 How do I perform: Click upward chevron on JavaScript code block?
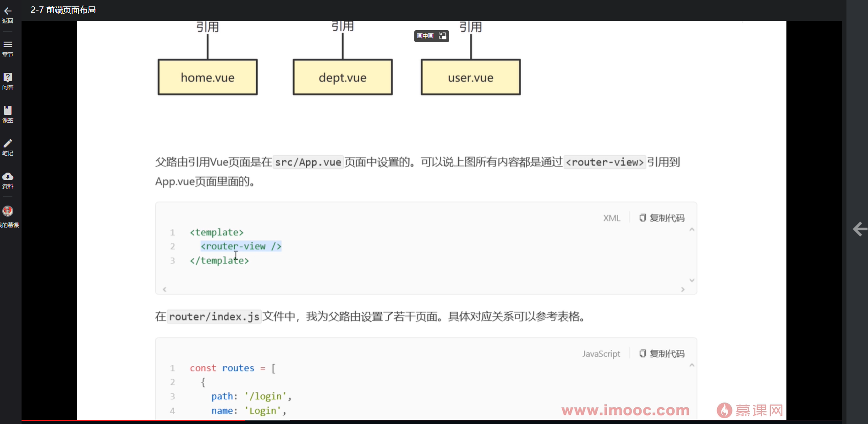[692, 364]
